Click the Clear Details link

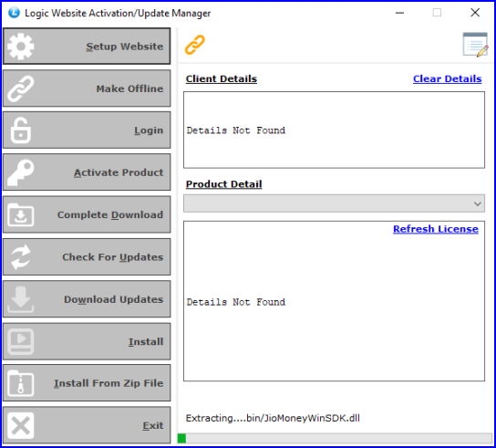(x=448, y=78)
